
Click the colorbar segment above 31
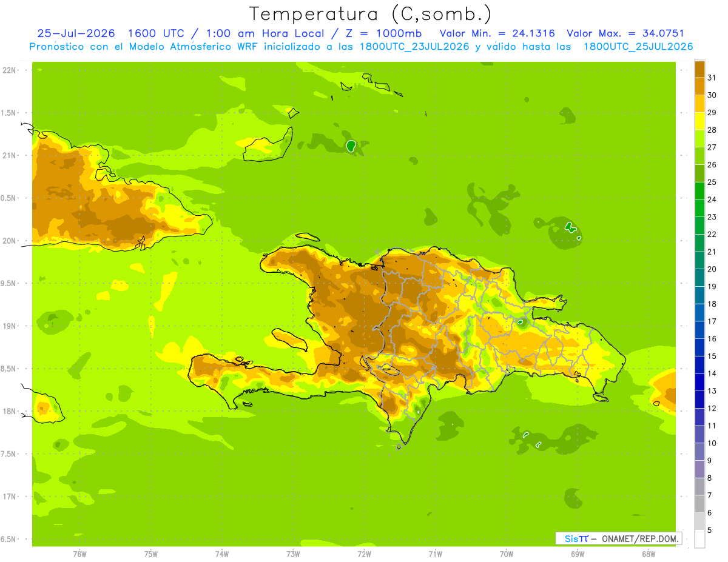(699, 69)
